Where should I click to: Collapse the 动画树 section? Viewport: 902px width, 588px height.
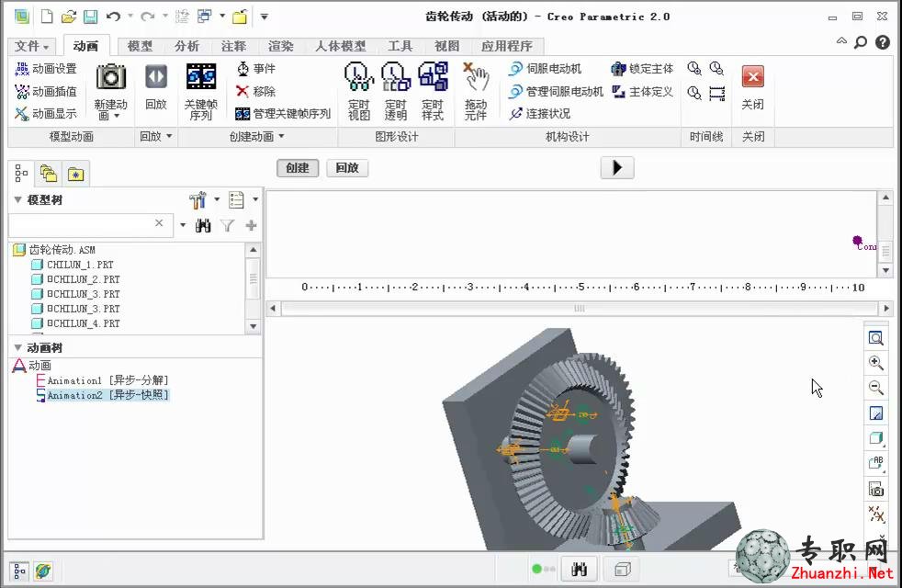17,347
